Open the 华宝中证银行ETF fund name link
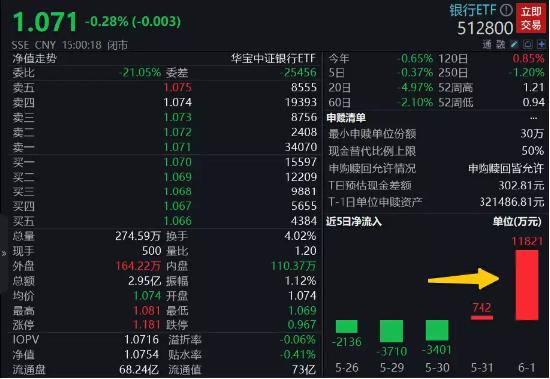 tap(274, 58)
